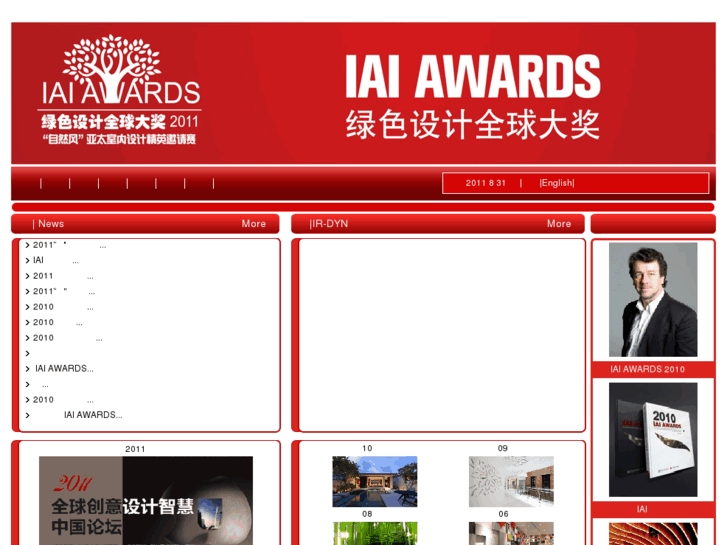727x545 pixels.
Task: Open the thumbnail labeled 10 house with pool
Action: click(x=375, y=481)
